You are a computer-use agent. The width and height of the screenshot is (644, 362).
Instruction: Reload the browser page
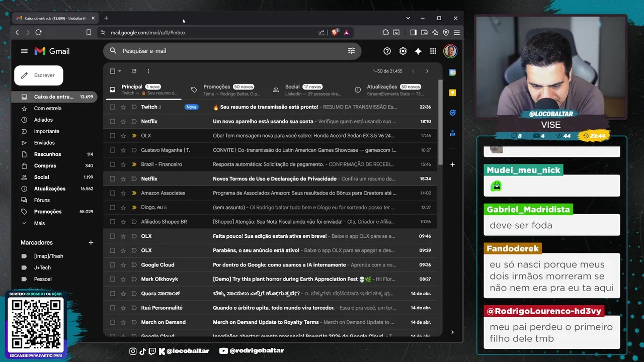(x=38, y=32)
